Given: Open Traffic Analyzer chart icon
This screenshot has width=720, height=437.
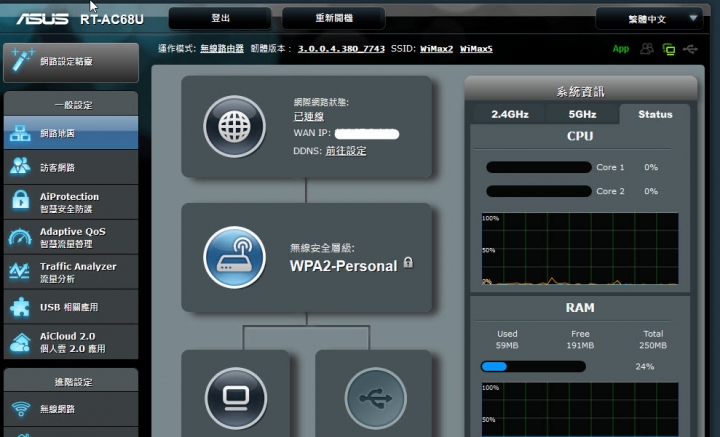Looking at the screenshot, I should click(x=20, y=271).
